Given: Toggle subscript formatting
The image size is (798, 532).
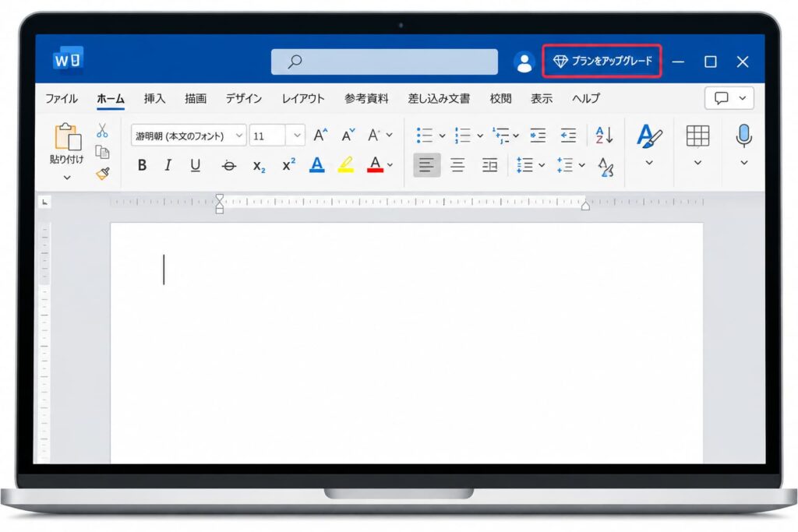Looking at the screenshot, I should 259,166.
